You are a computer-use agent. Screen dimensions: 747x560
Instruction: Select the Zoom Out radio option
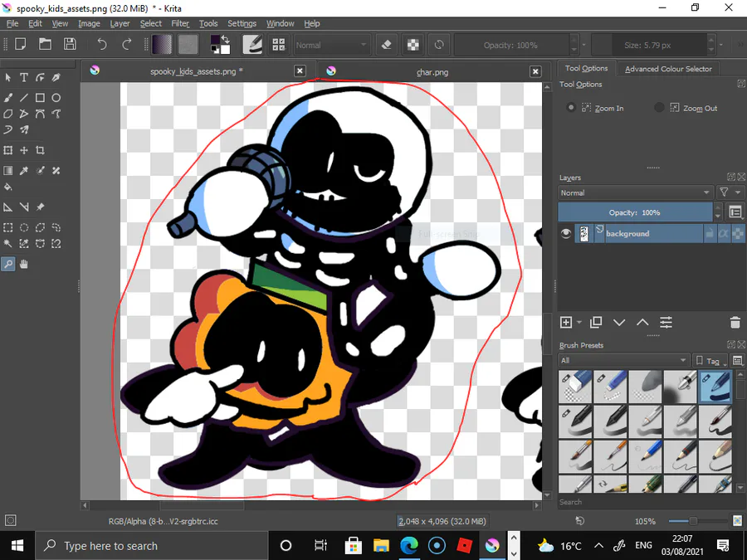pos(659,108)
